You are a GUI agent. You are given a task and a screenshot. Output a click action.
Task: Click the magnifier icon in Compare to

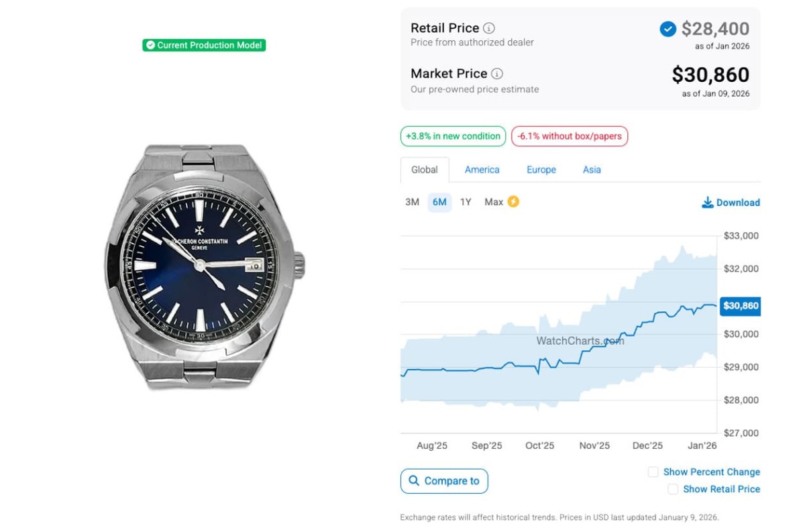pyautogui.click(x=413, y=481)
